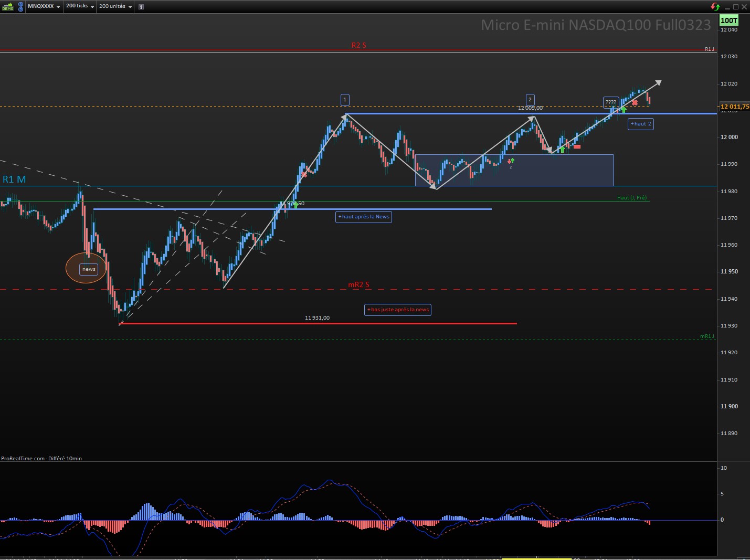Click the 'R2 S' resistance label
The image size is (750, 560).
pyautogui.click(x=359, y=45)
